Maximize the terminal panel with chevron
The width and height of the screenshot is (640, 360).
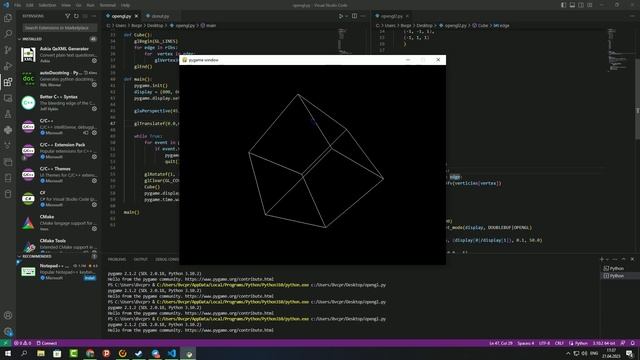(623, 259)
